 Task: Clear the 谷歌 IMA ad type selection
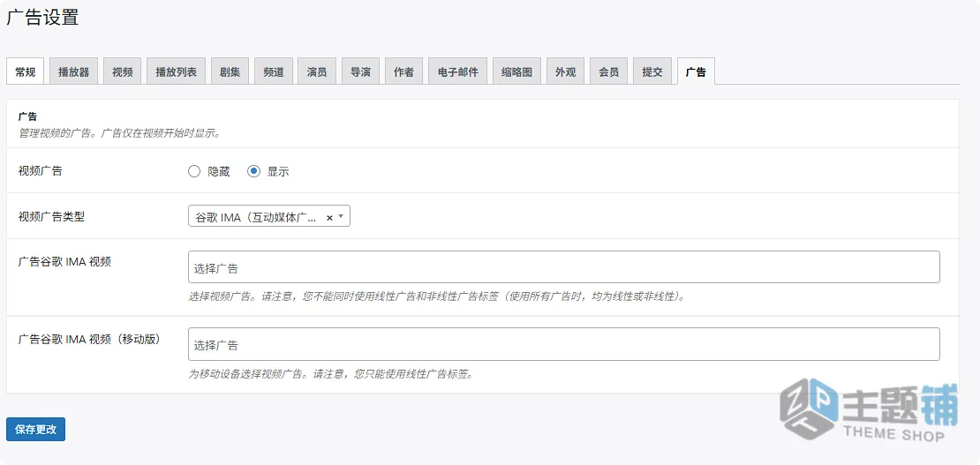(x=329, y=217)
